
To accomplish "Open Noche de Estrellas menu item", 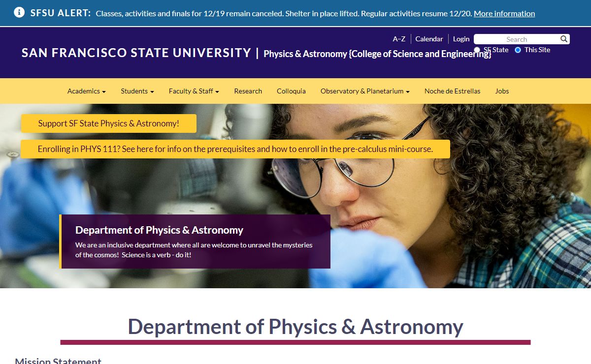I will pyautogui.click(x=452, y=91).
